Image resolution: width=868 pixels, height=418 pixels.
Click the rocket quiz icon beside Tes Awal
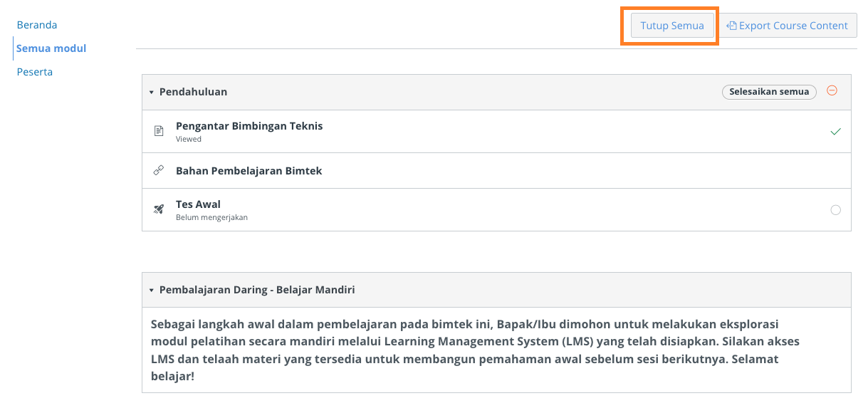pos(159,209)
